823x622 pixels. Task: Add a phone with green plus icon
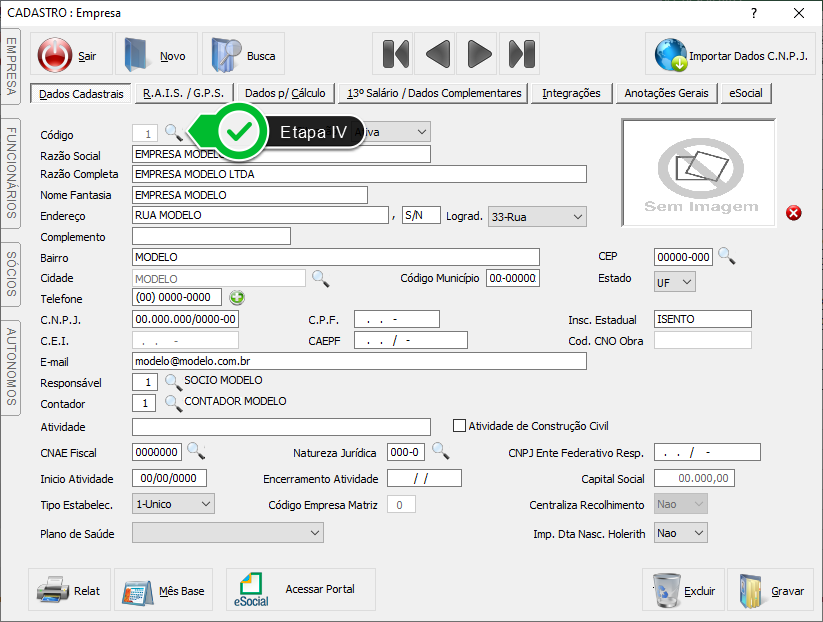click(237, 297)
